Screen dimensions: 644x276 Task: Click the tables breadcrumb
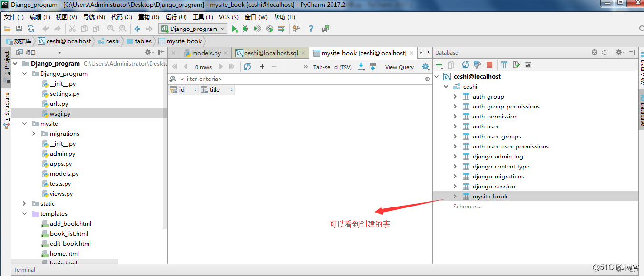[x=139, y=41]
